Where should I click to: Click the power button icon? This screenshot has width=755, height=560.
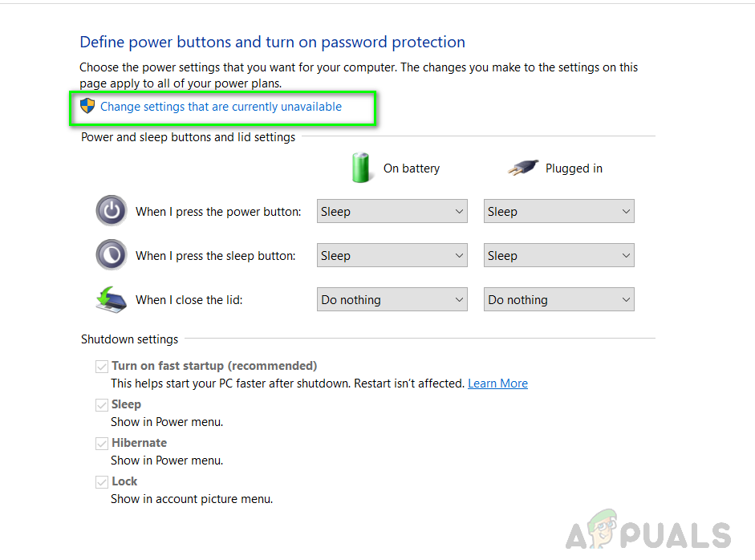pos(111,212)
